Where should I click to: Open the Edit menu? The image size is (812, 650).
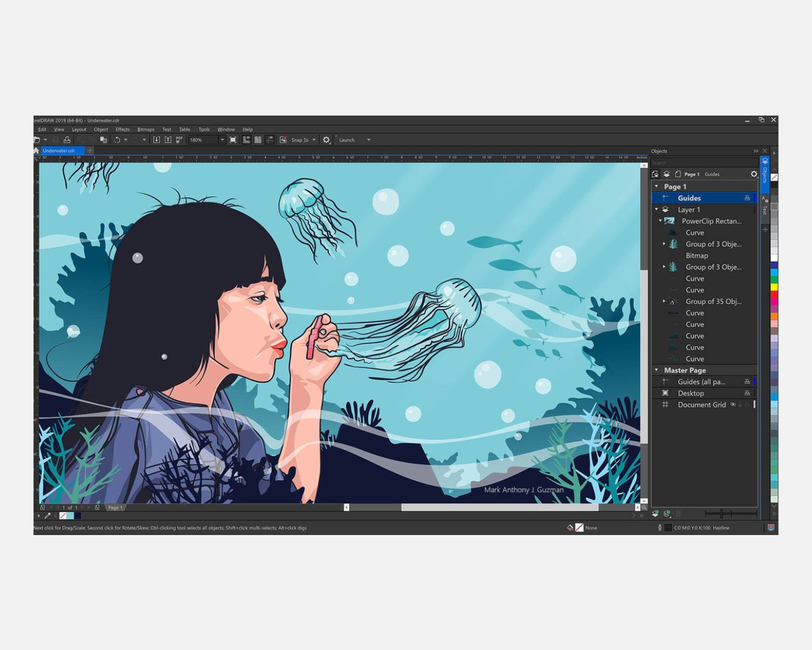[42, 129]
